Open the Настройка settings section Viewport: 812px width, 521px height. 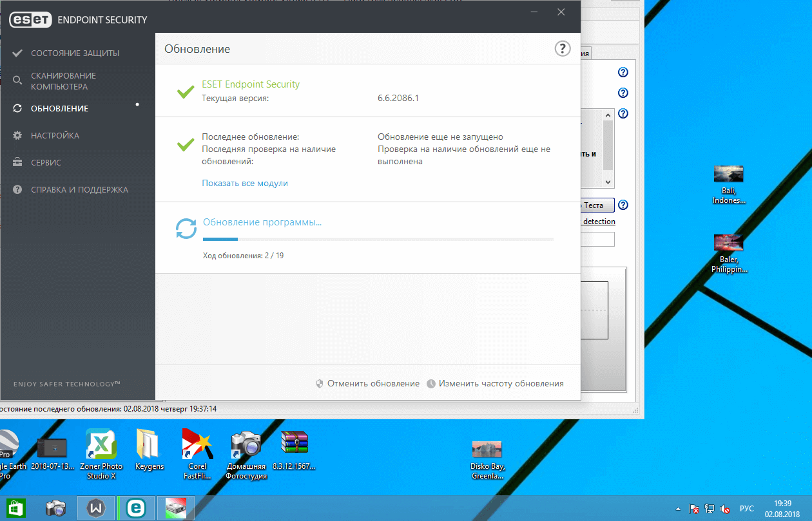click(55, 135)
